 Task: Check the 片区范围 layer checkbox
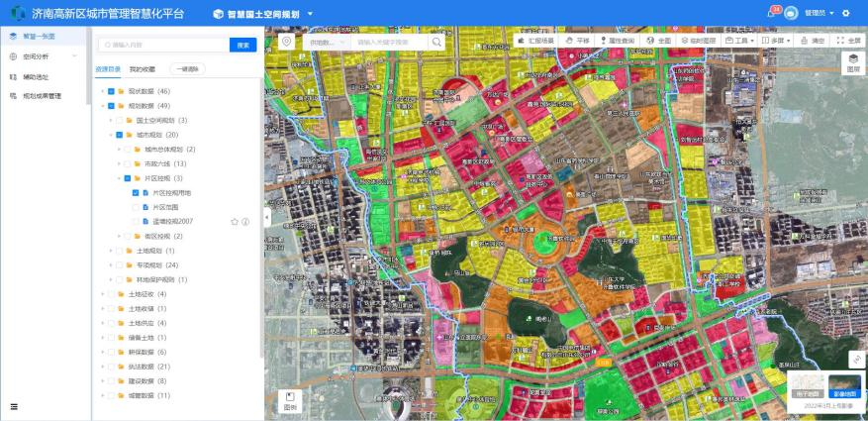pos(136,207)
